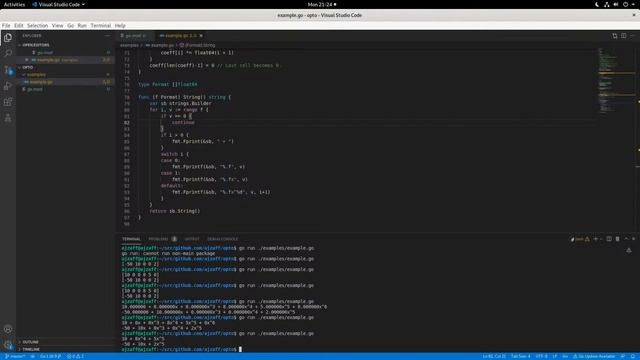Click the sync changes icon in status bar
Screen dimensions: 640x360
point(33,356)
